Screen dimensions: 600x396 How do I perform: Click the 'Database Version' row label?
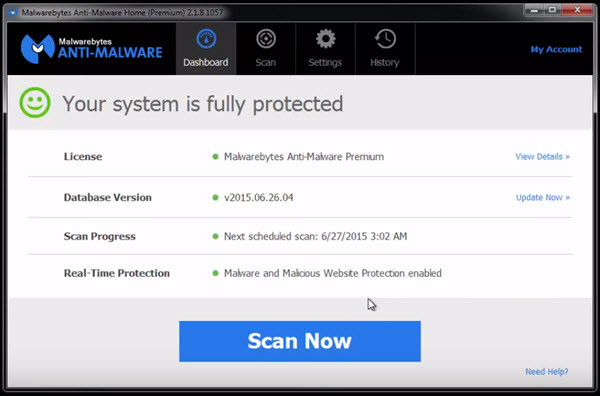[x=108, y=197]
